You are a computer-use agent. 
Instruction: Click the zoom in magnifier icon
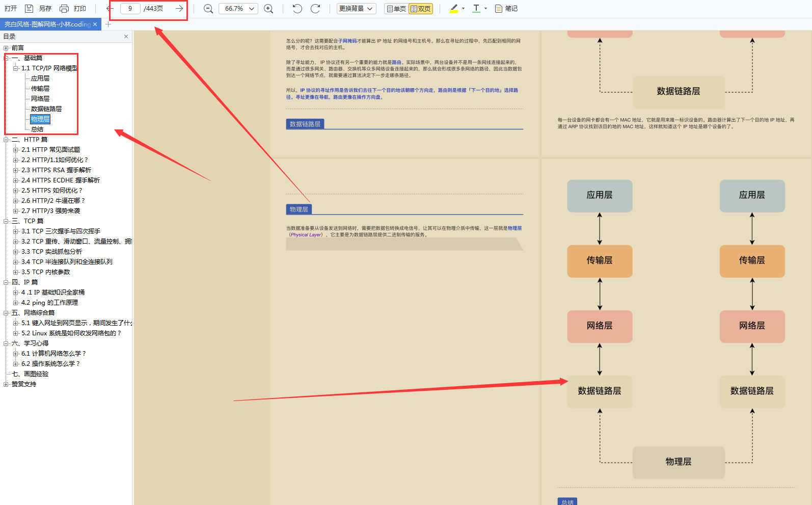(268, 9)
